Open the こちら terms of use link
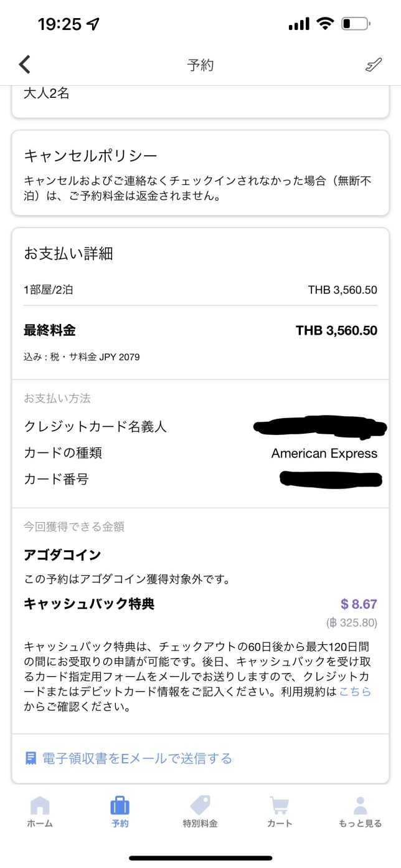 pos(355,691)
